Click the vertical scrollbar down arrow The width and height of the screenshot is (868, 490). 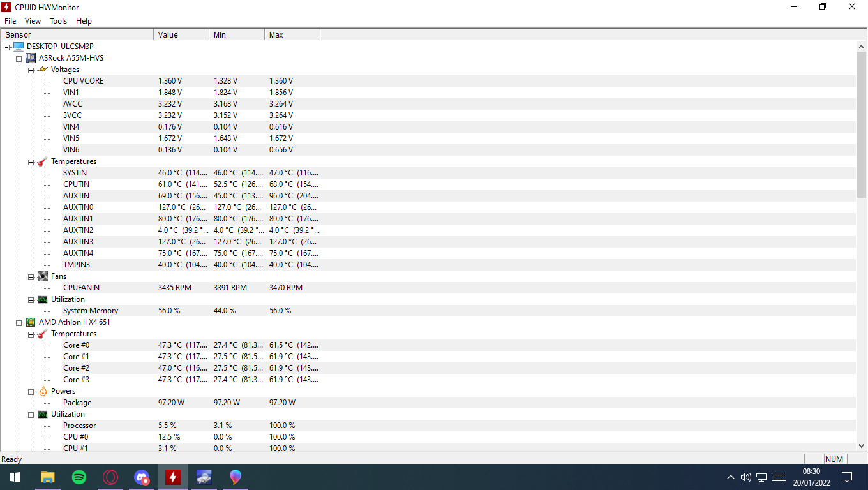tap(862, 446)
